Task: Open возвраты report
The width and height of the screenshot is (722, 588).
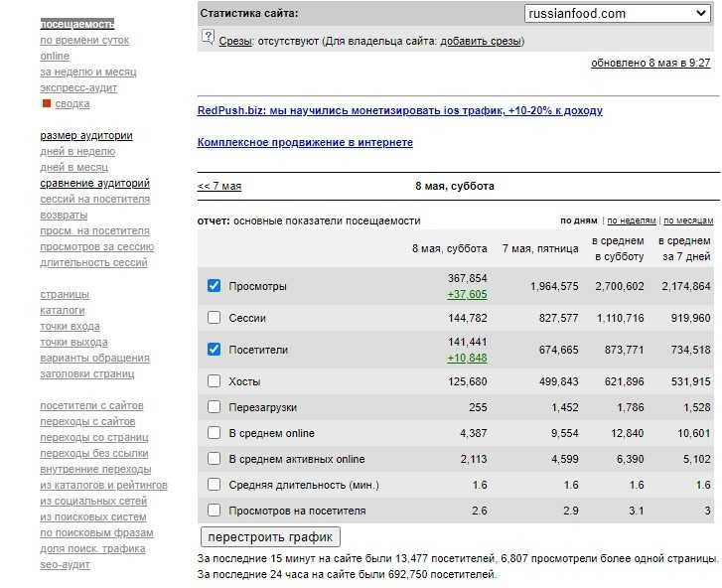Action: tap(64, 215)
